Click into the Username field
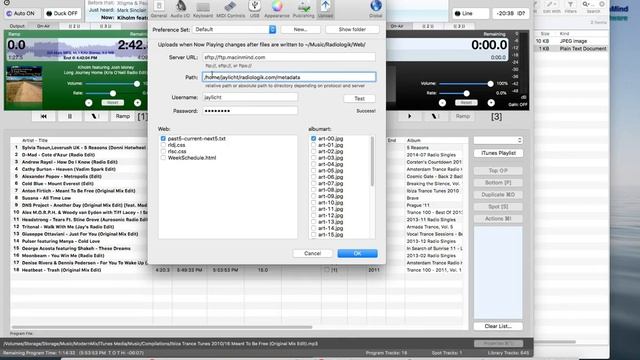 tap(250, 98)
